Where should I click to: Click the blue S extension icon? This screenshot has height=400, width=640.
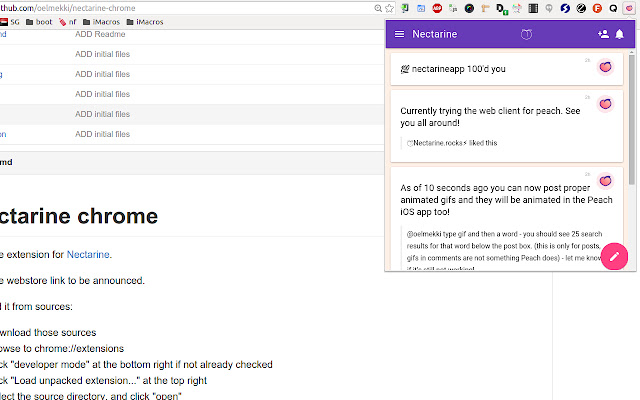tap(565, 8)
